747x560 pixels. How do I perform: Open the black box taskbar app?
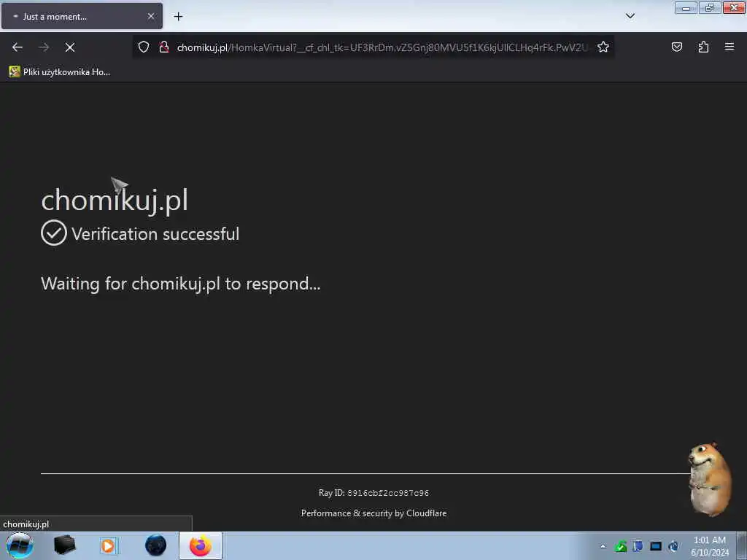pyautogui.click(x=65, y=545)
